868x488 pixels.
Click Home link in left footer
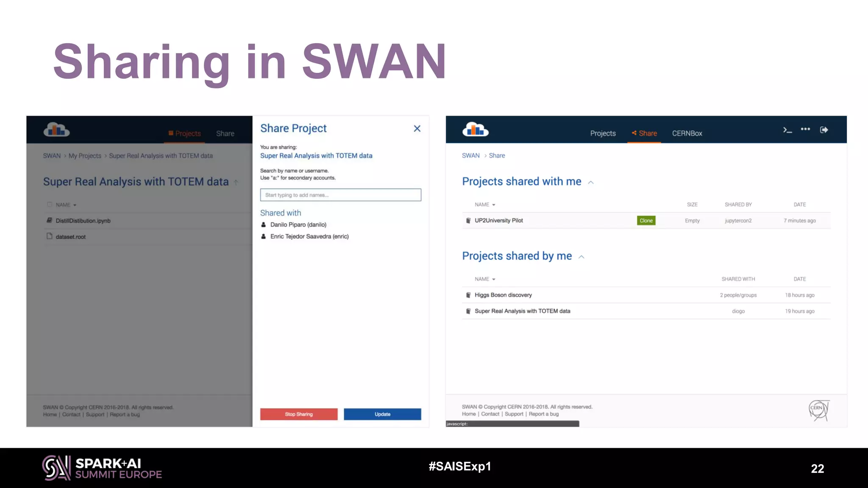pyautogui.click(x=50, y=414)
